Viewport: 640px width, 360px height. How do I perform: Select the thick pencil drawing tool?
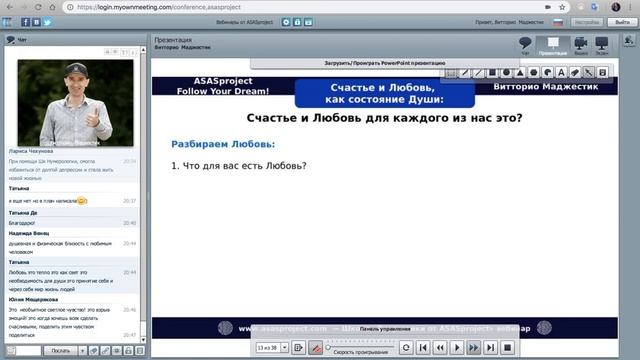click(x=464, y=73)
